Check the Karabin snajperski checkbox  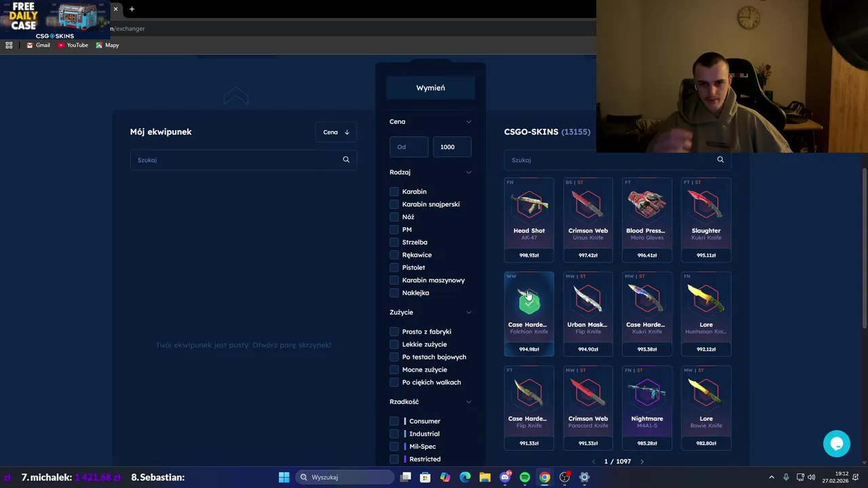point(394,204)
